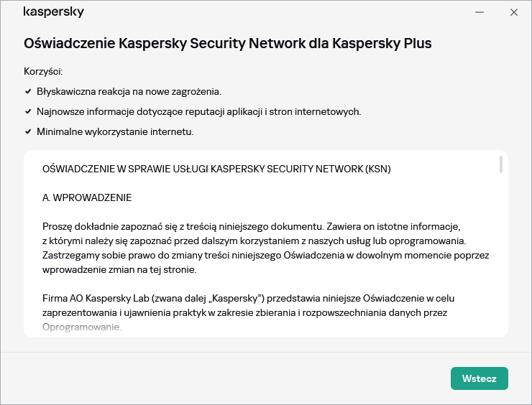Click "OŚWIADCZENIE W SPRAWIE USŁUGI" document heading
The width and height of the screenshot is (532, 405).
pyautogui.click(x=216, y=169)
